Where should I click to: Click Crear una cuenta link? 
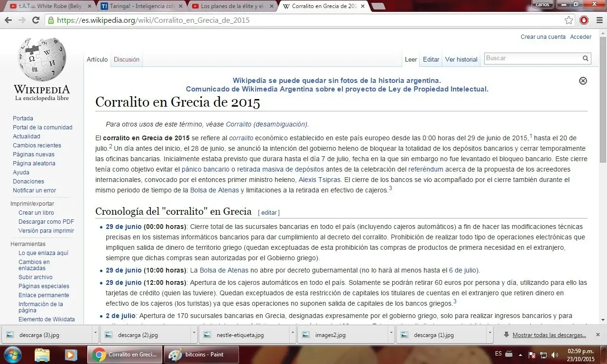(543, 37)
